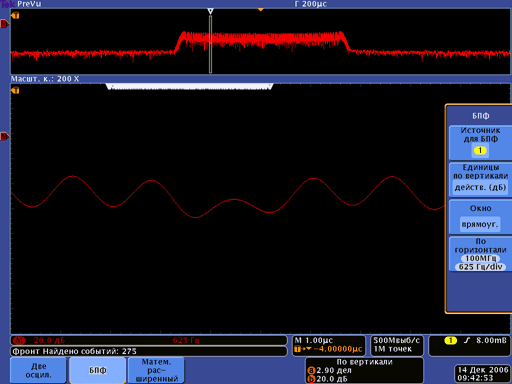This screenshot has width=512, height=384.
Task: Select the red M marker beside main graticule
Action: click(x=4, y=136)
